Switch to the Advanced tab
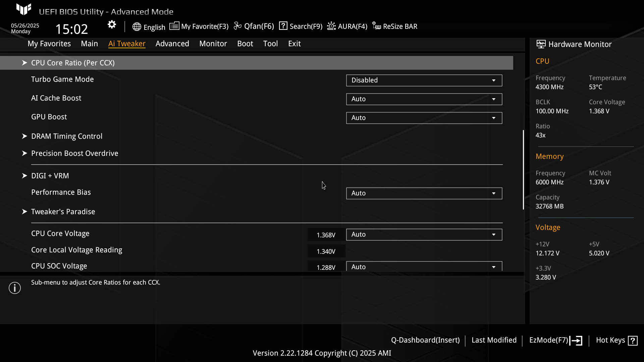This screenshot has width=644, height=362. (172, 44)
